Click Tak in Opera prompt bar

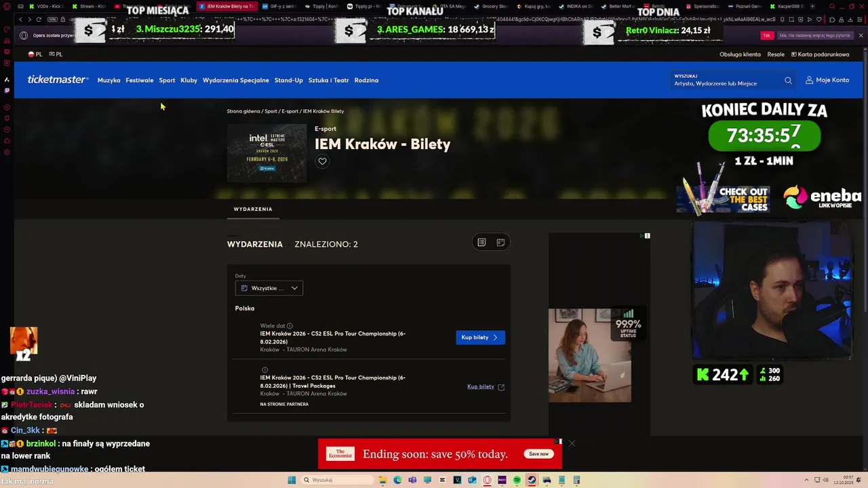tap(767, 35)
